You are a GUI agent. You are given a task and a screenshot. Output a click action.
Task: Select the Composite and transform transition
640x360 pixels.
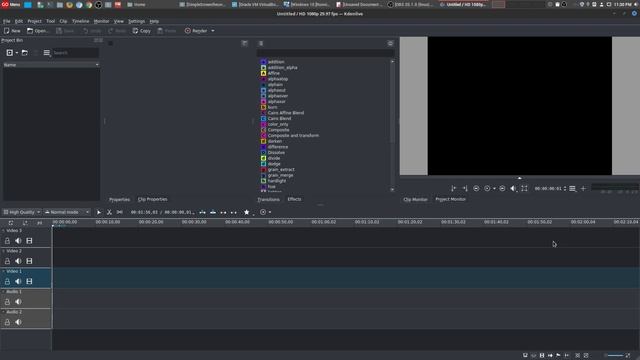(293, 136)
